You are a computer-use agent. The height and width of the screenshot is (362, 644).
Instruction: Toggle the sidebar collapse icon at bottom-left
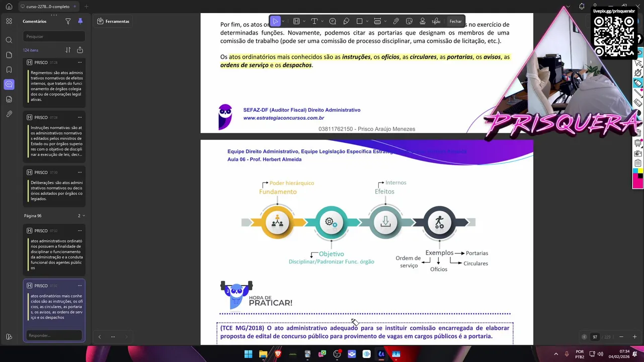pos(9,337)
